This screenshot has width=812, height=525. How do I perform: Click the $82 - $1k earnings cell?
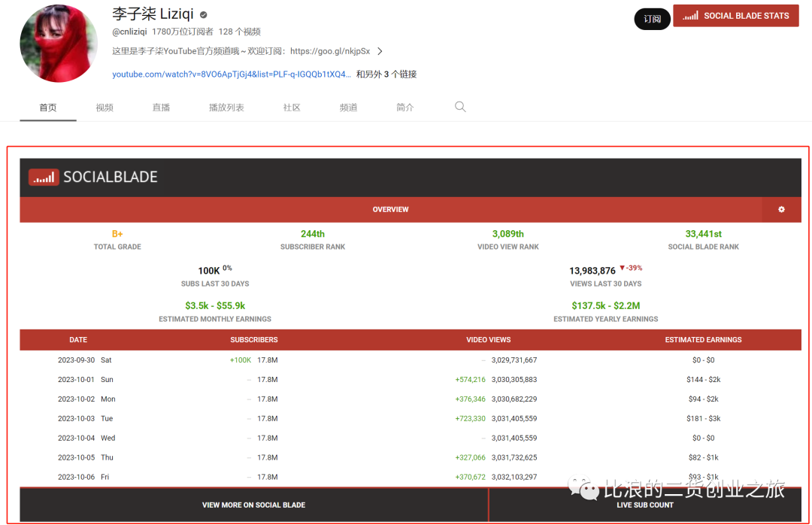[703, 457]
